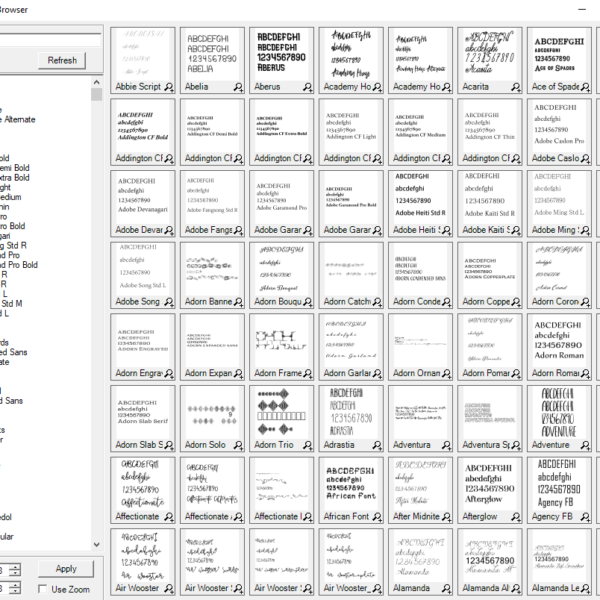
Task: Open magnifier for Adorn Copperplate
Action: pyautogui.click(x=516, y=302)
